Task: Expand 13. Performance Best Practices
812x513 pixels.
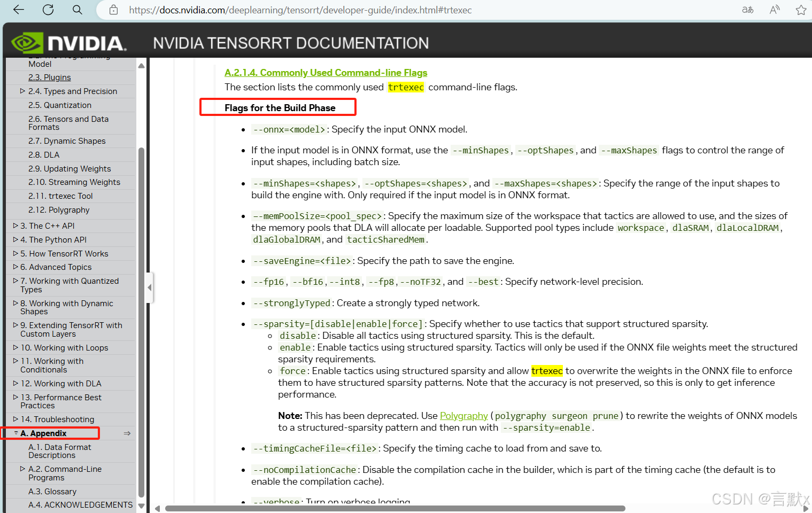Action: [x=16, y=397]
